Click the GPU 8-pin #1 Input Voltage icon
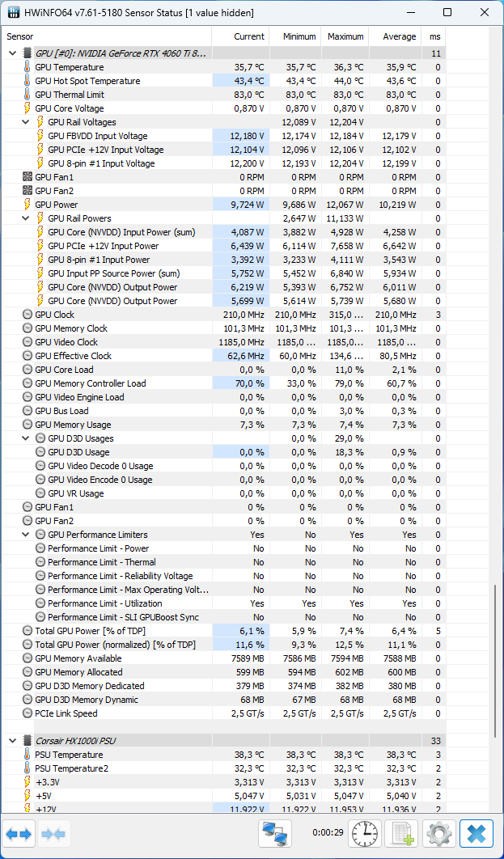This screenshot has width=504, height=859. coord(40,163)
